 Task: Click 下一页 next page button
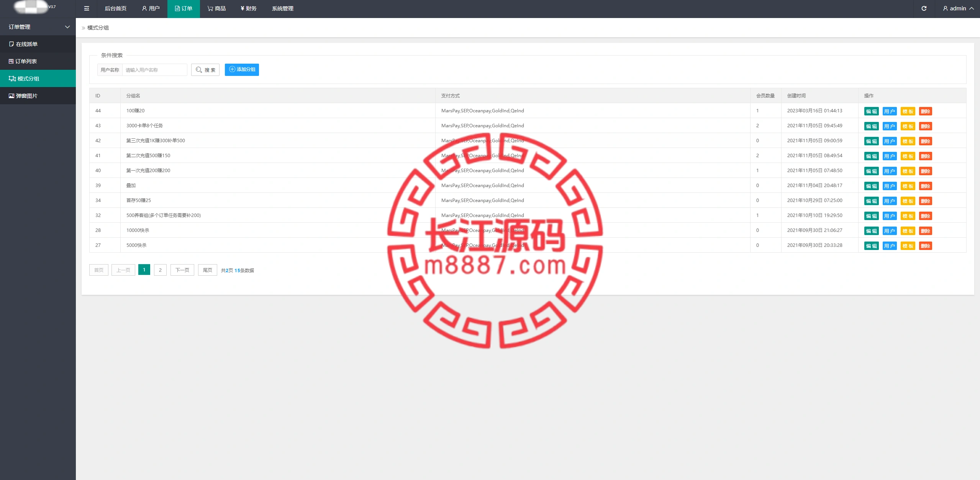point(182,270)
